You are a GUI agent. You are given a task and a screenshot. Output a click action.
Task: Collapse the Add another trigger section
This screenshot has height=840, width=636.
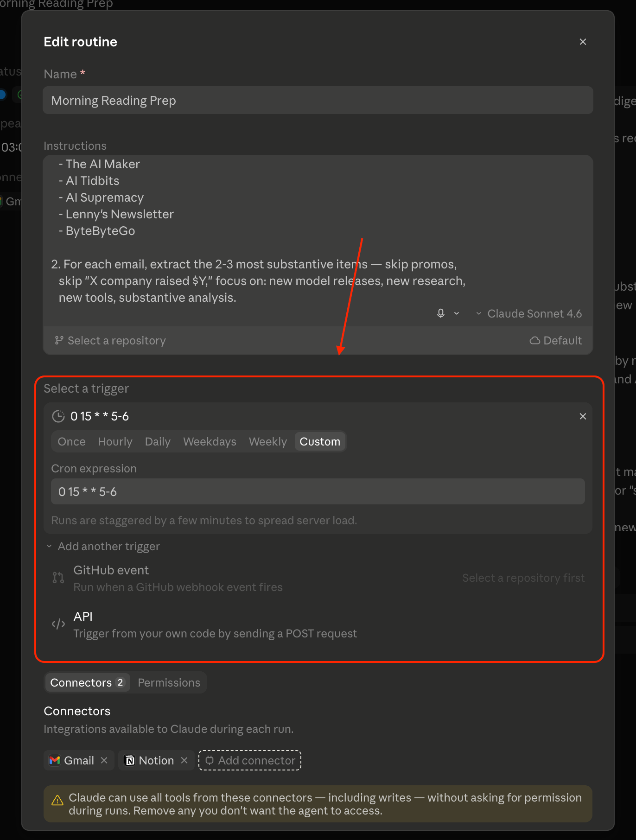103,546
